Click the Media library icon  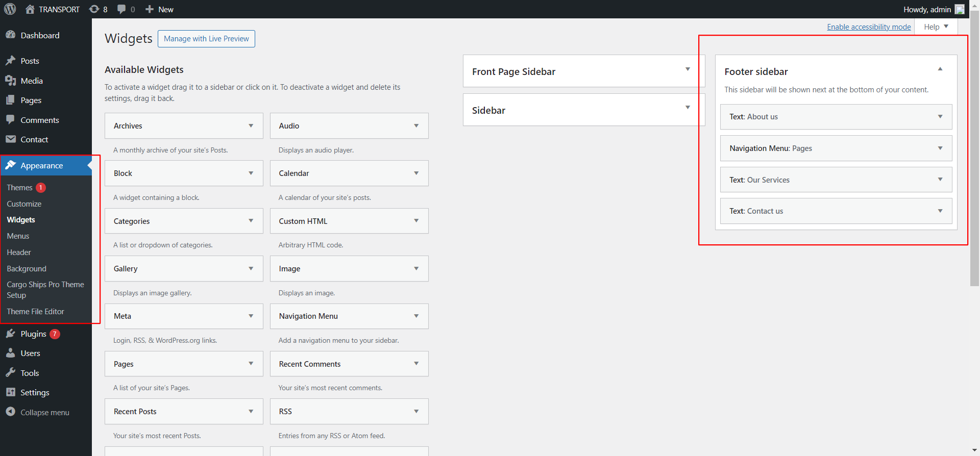click(10, 81)
